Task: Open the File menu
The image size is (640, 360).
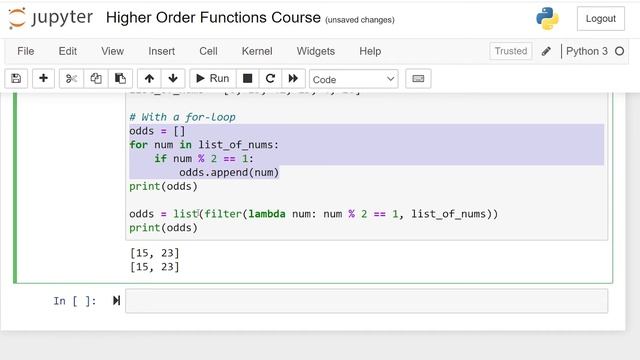Action: pyautogui.click(x=26, y=51)
